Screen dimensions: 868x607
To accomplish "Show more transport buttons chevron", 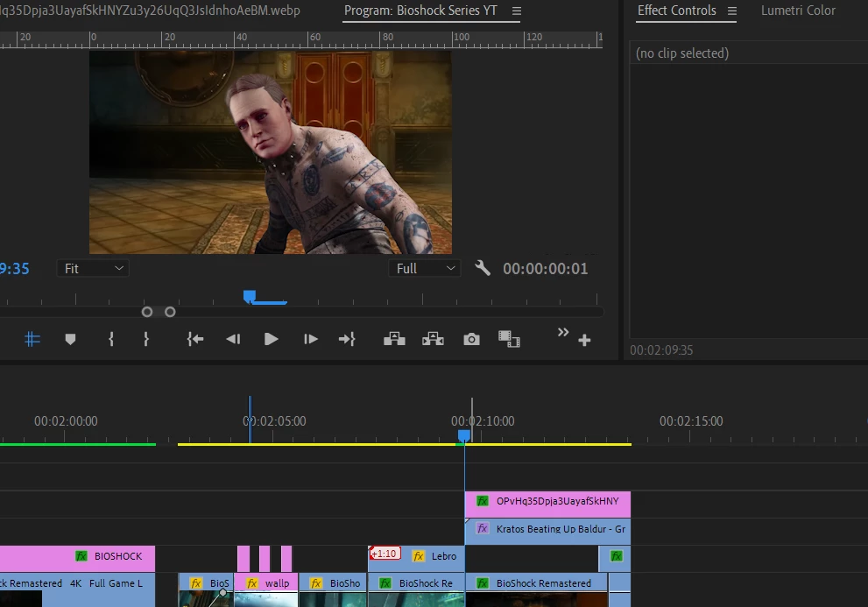I will [x=563, y=332].
